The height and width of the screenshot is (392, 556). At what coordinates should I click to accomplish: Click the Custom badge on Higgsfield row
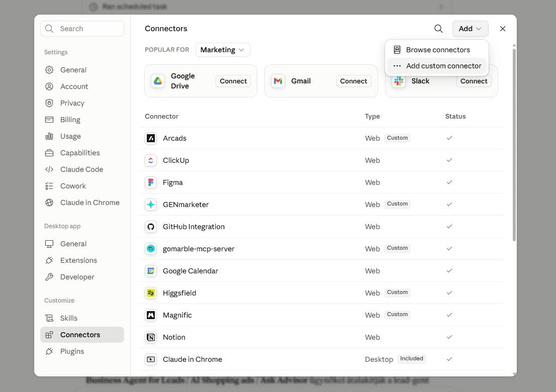click(x=397, y=292)
